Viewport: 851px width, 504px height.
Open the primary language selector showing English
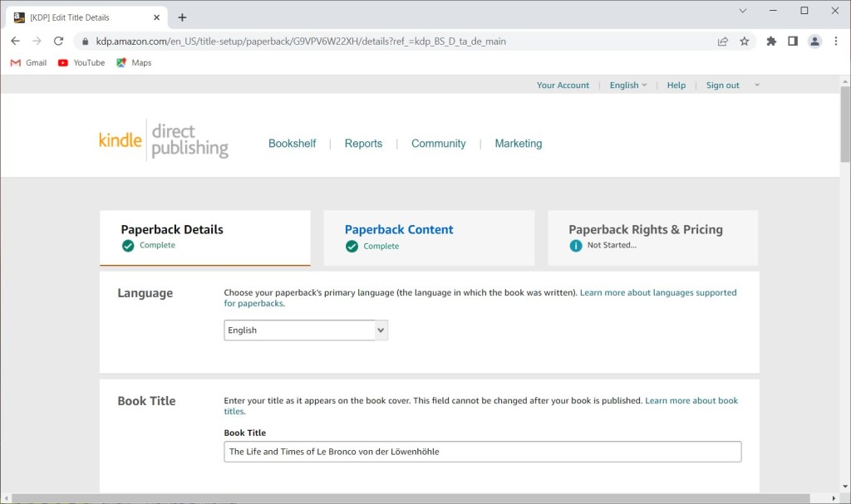tap(305, 330)
